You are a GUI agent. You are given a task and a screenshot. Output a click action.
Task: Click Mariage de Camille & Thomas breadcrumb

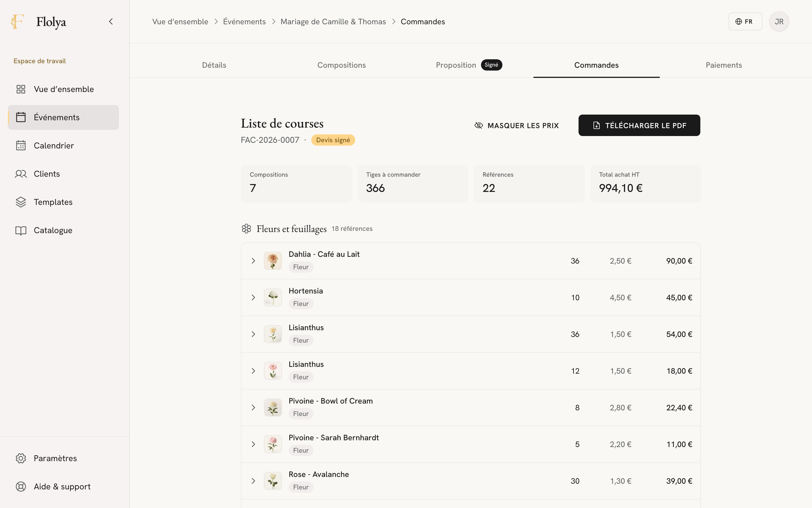(333, 21)
